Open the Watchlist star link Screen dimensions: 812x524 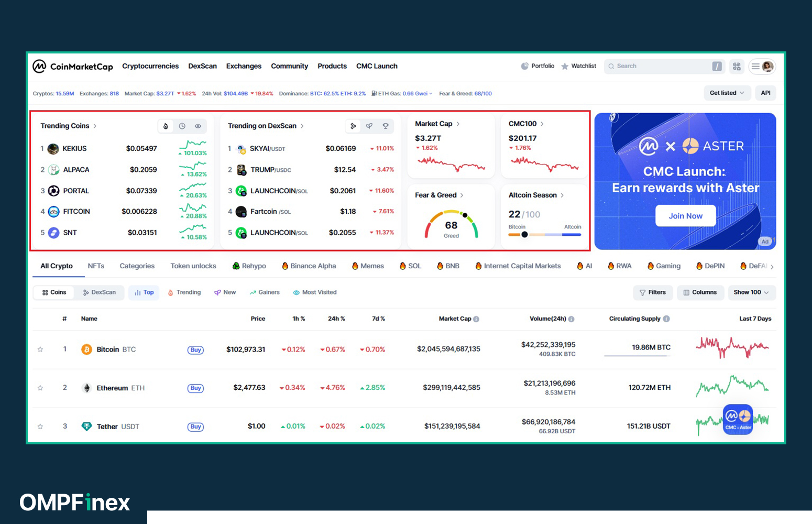coord(578,66)
